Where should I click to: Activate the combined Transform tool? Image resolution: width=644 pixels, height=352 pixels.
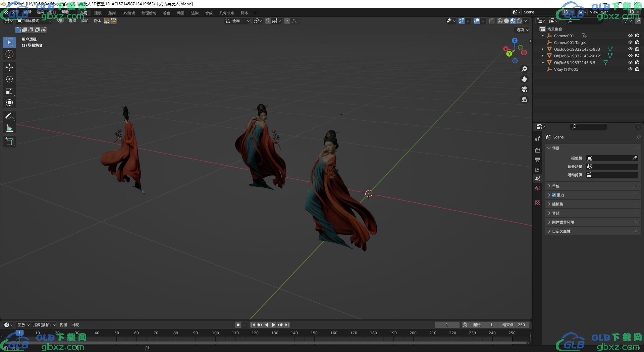point(9,103)
